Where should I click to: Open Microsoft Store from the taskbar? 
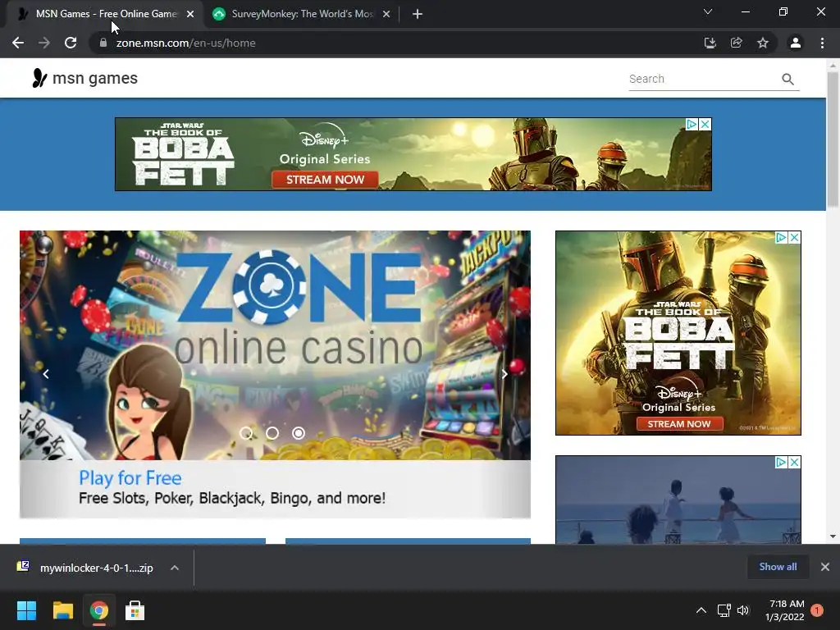(x=135, y=610)
